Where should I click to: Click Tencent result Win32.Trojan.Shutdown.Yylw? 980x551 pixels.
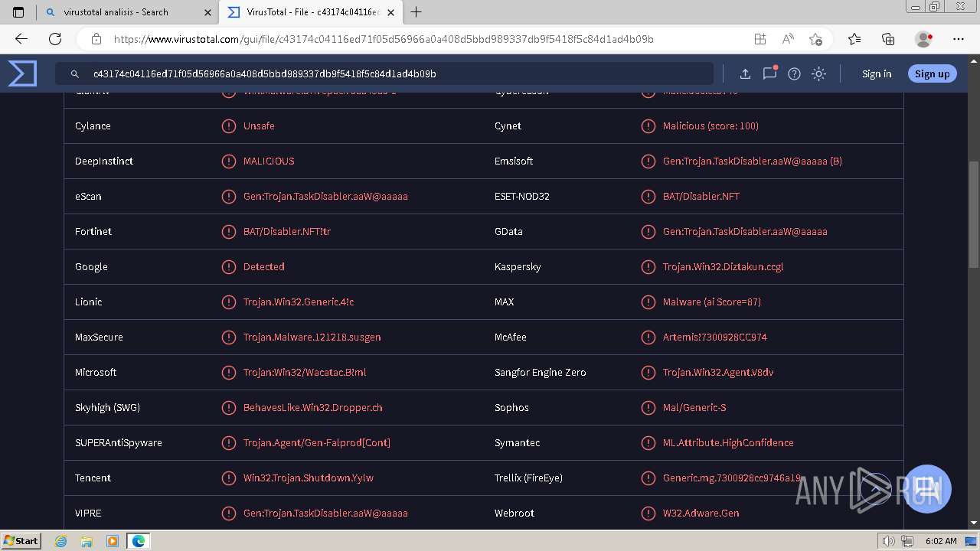point(309,478)
